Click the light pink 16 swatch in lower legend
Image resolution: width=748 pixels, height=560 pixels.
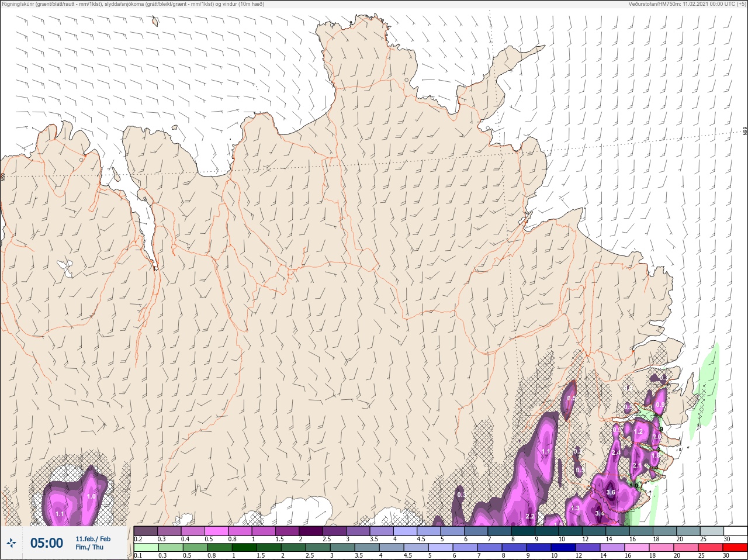click(638, 548)
